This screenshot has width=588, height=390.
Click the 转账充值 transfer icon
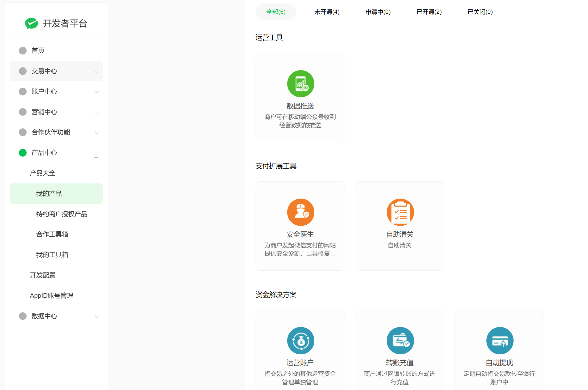(x=400, y=341)
